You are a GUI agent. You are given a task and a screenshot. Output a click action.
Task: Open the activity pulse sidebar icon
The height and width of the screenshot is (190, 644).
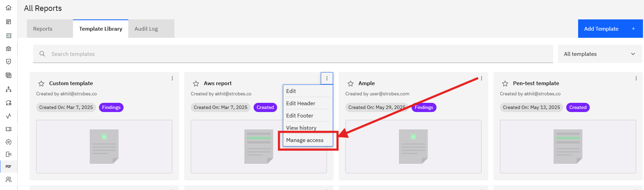point(9,116)
